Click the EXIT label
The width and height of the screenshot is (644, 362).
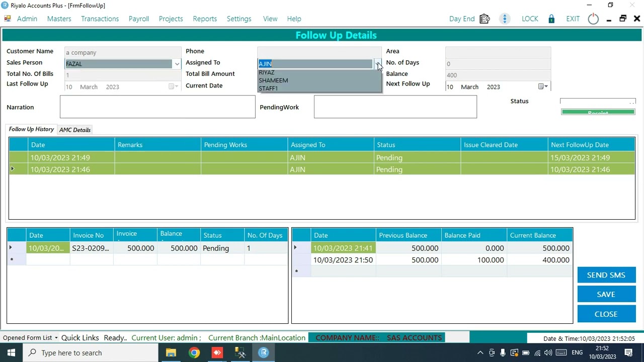coord(573,19)
